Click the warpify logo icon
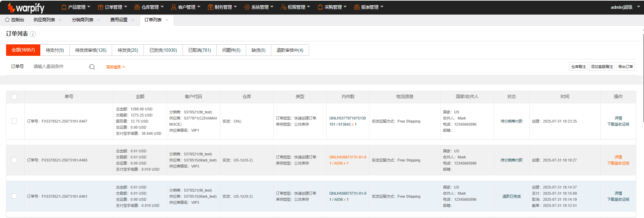Viewport: 644px width, 218px height. coord(11,7)
